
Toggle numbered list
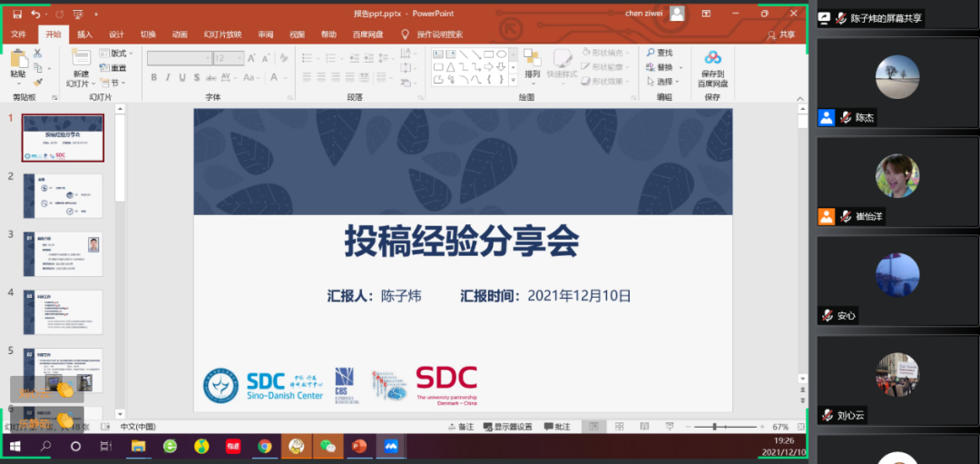point(330,57)
